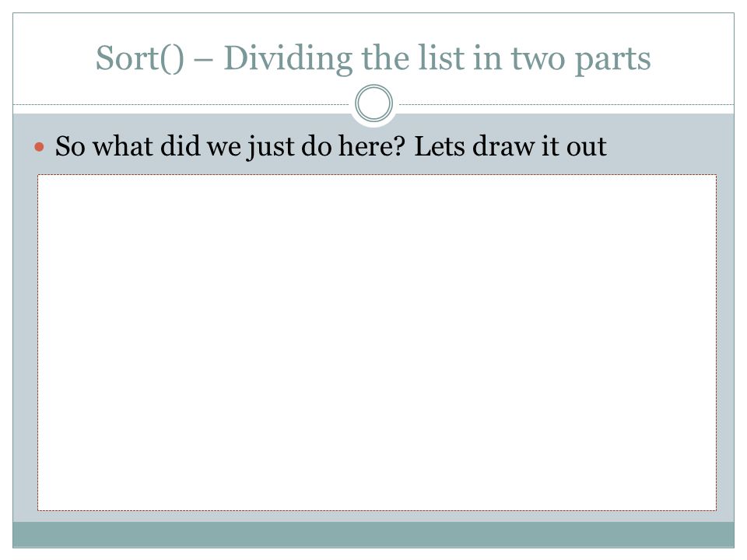This screenshot has width=747, height=560.
Task: Click the word 'two' in the title
Action: (538, 59)
